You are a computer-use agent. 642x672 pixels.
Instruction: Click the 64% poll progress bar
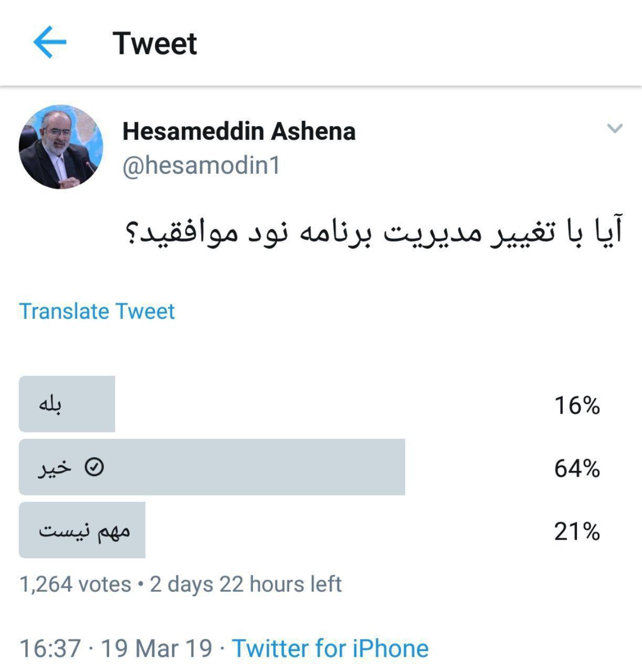tap(212, 467)
